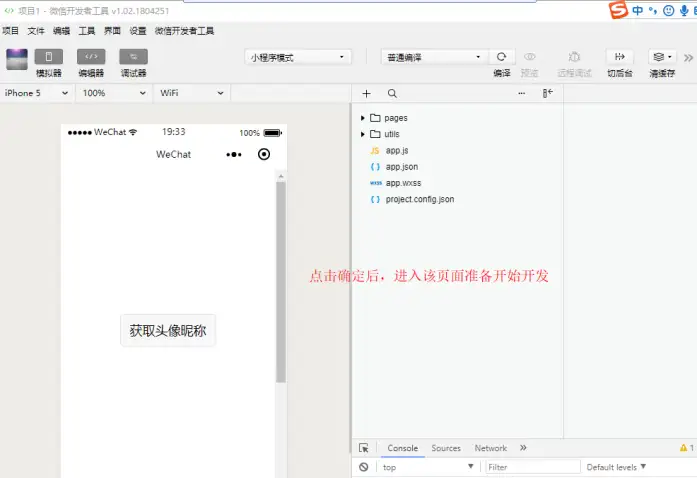Viewport: 697px width, 478px height.
Task: Click the simulator vertical scrollbar thumb
Action: pyautogui.click(x=280, y=281)
